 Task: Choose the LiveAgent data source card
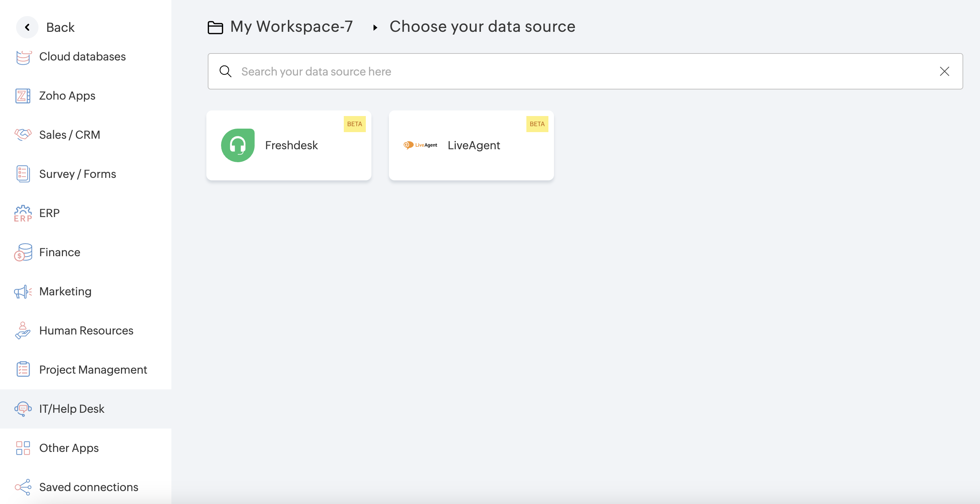click(x=471, y=146)
